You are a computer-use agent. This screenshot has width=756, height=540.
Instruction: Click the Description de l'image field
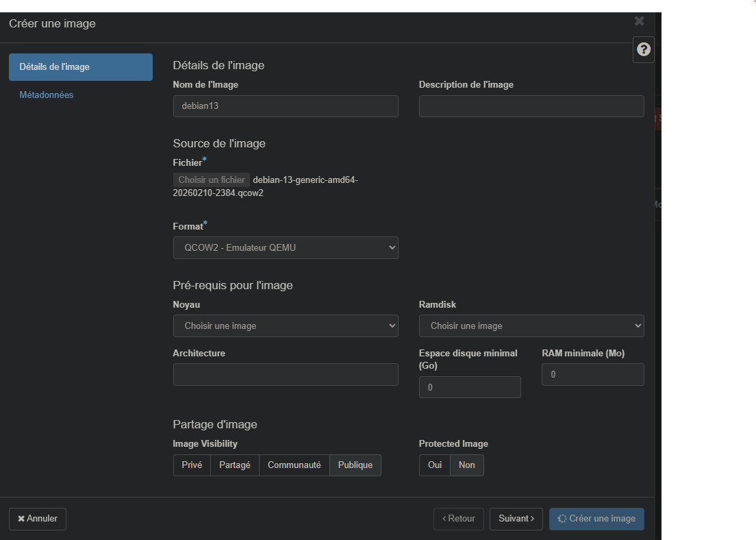pyautogui.click(x=531, y=106)
